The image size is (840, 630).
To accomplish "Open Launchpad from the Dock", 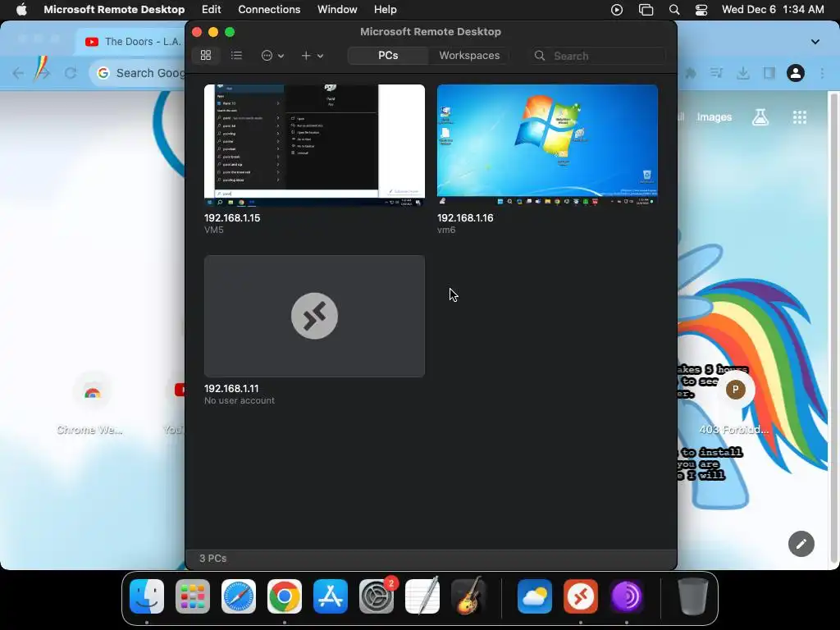I will [x=193, y=596].
